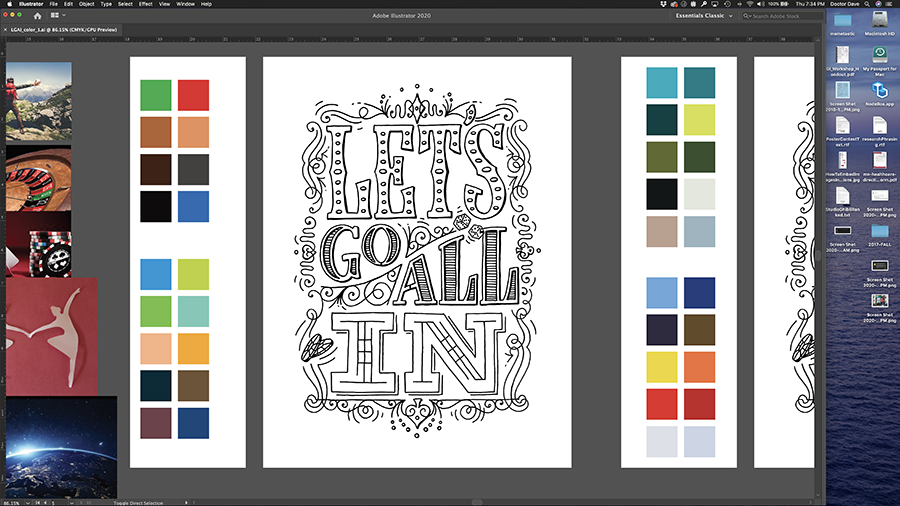900x506 pixels.
Task: Select the bright yellow-green swatch in right palette
Action: [x=700, y=120]
